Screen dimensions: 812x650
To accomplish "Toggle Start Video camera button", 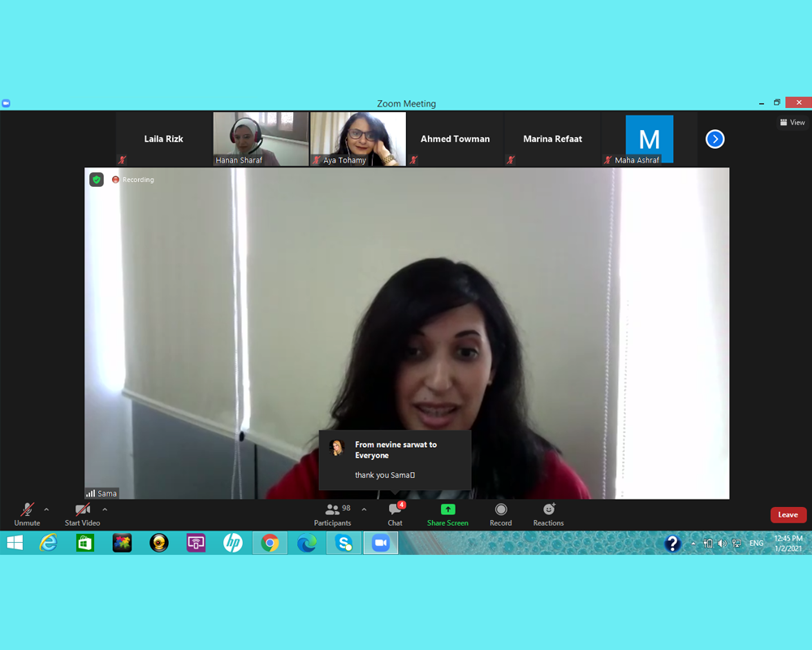I will click(82, 510).
